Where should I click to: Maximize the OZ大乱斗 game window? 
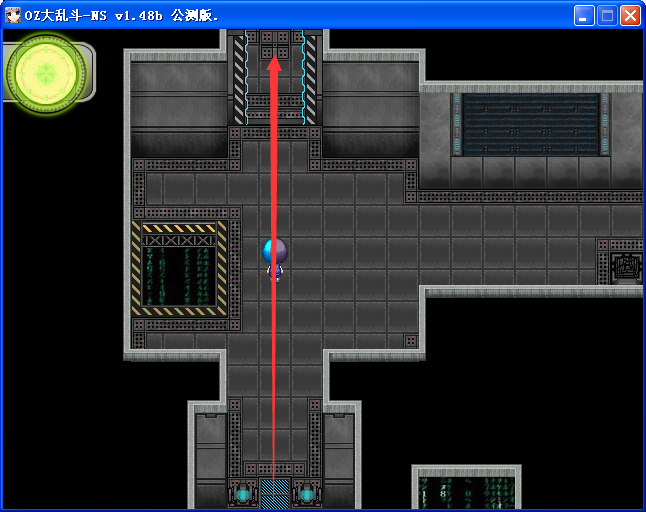(x=607, y=16)
